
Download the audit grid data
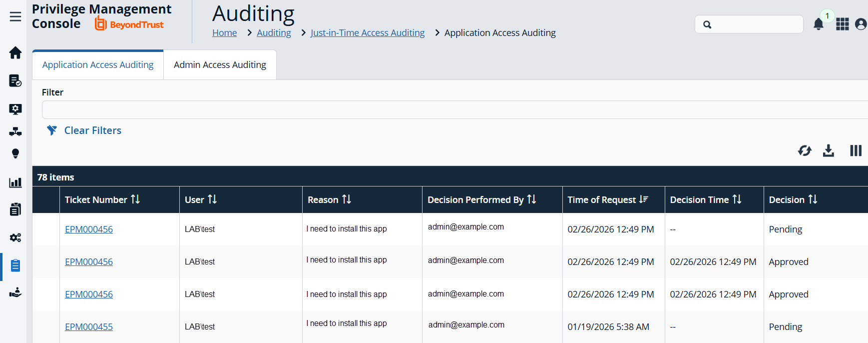tap(829, 150)
